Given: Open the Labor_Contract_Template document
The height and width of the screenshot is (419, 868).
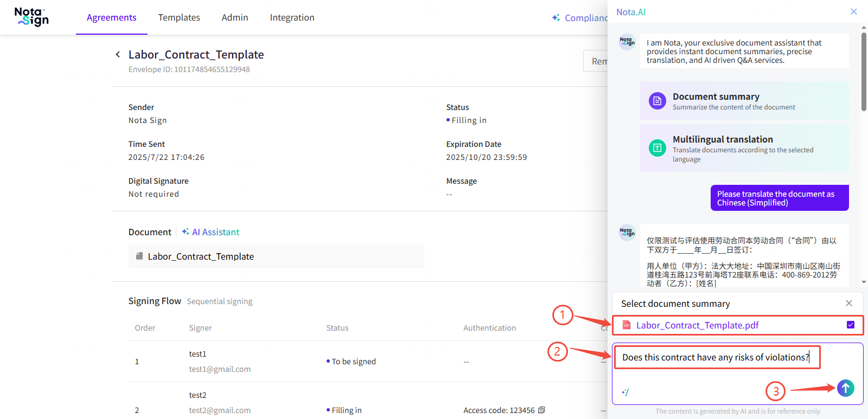Looking at the screenshot, I should pos(201,256).
